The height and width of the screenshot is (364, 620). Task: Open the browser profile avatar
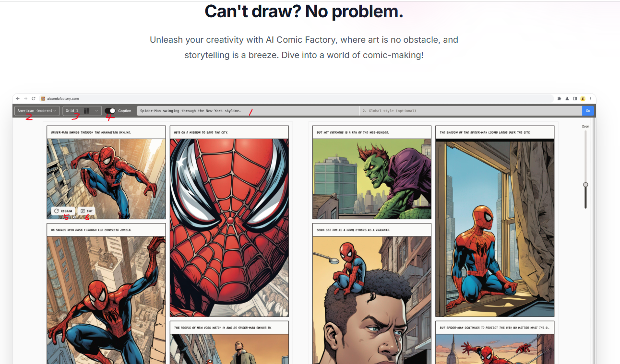tap(583, 98)
